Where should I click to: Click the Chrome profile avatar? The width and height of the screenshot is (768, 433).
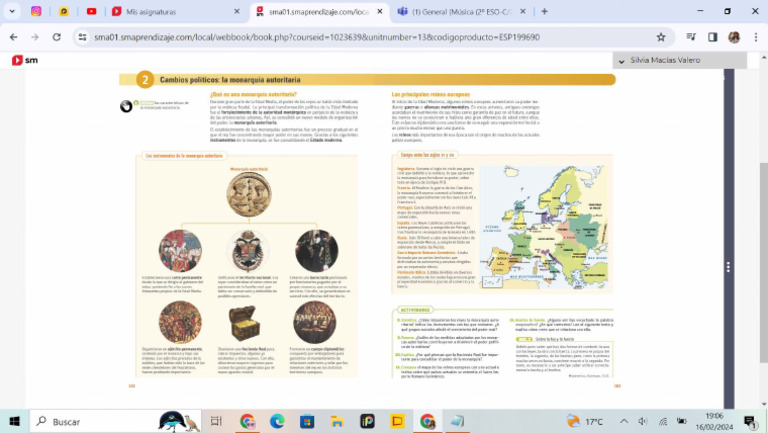pos(734,37)
